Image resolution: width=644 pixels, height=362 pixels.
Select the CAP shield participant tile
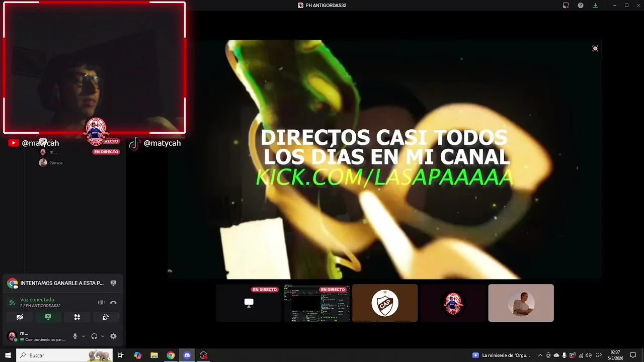click(x=385, y=303)
